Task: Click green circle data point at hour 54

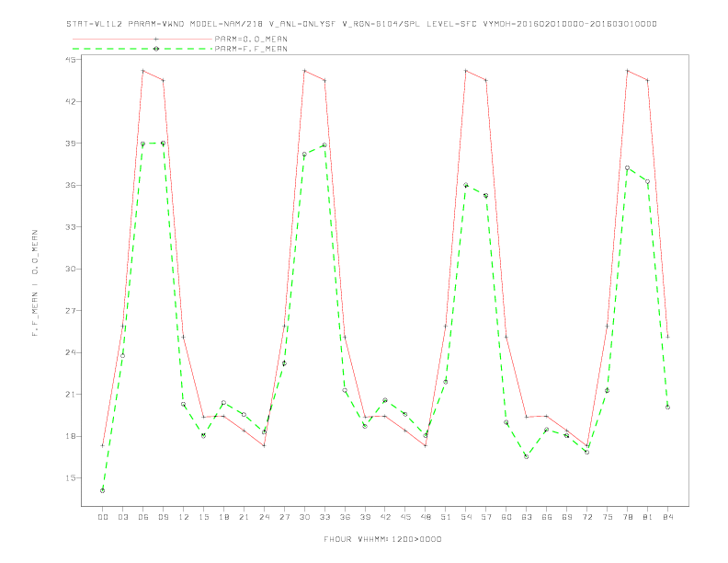Action: point(466,185)
